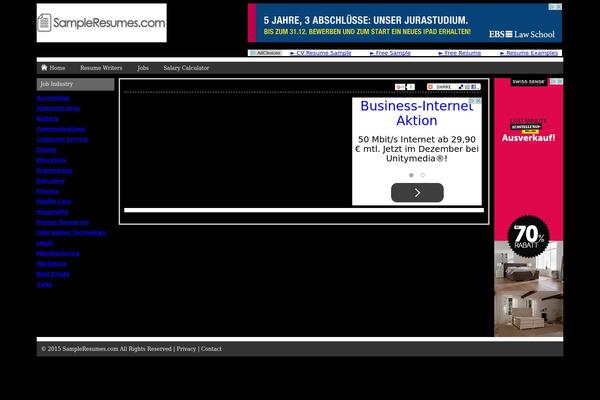This screenshot has width=600, height=400.
Task: Open the Salary Calculator menu item
Action: [186, 68]
